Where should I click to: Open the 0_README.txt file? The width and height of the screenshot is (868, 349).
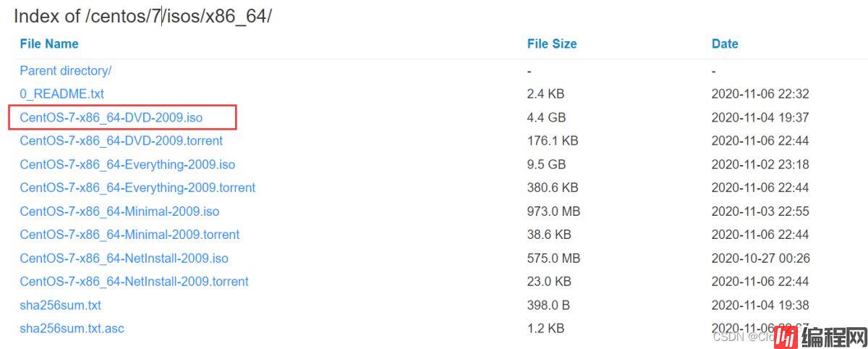coord(61,93)
